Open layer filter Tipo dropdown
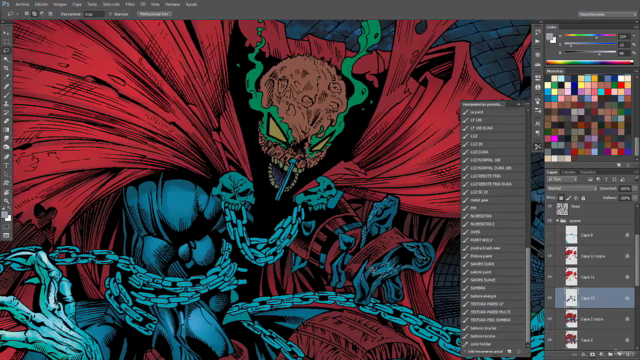640x360 pixels. [x=562, y=179]
